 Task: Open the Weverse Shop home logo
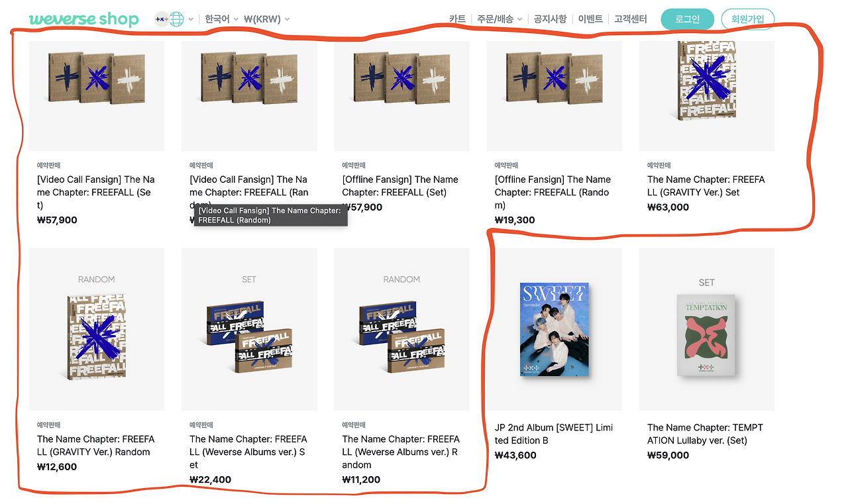(x=84, y=19)
